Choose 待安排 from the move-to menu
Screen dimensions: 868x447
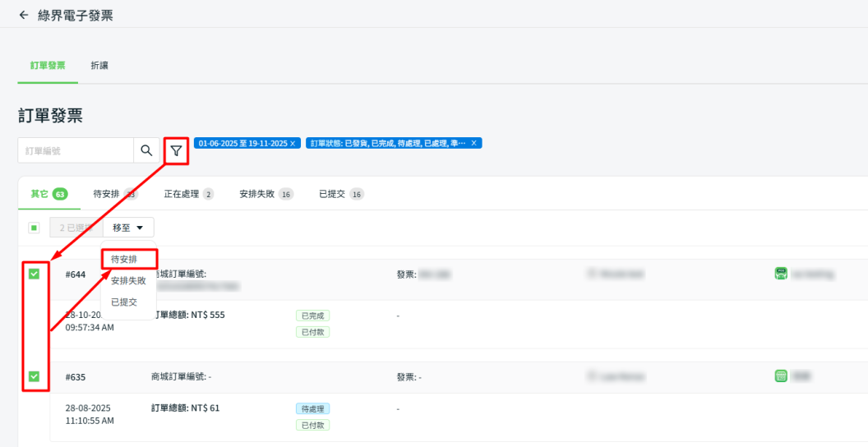[x=124, y=259]
